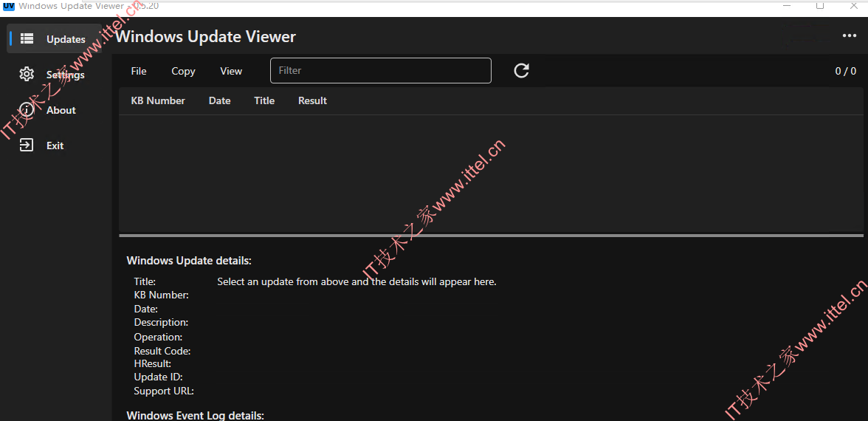The image size is (868, 421).
Task: Open the Updates page in sidebar
Action: click(x=55, y=38)
